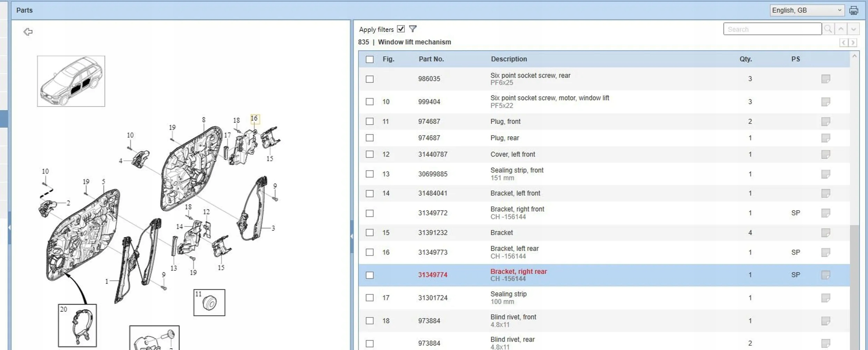
Task: Check the box for part 31301724
Action: [x=369, y=298]
